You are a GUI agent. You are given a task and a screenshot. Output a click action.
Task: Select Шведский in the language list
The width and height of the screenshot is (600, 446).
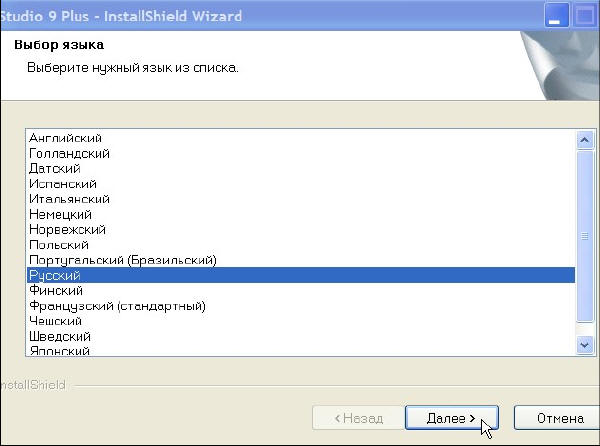[61, 336]
